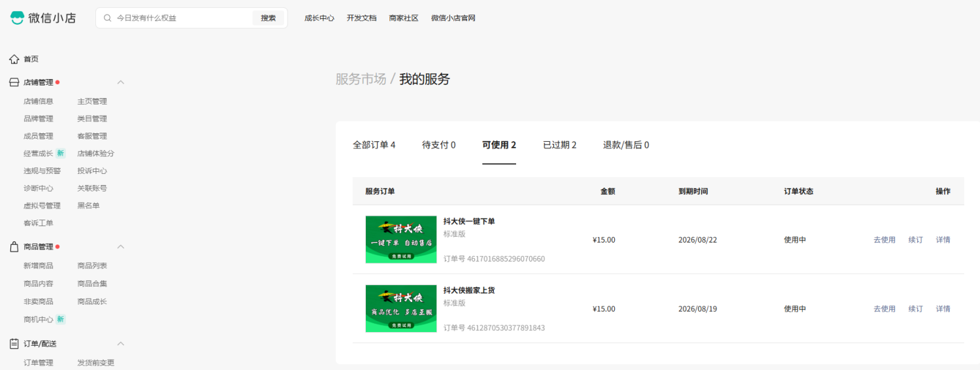This screenshot has height=370, width=980.
Task: Open 开发文档 in the top navigation
Action: click(x=362, y=18)
